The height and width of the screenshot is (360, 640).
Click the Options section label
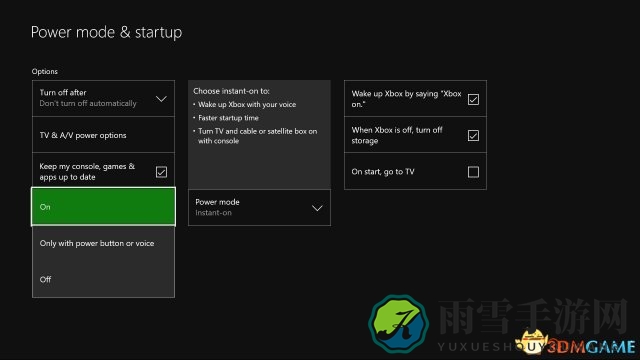pyautogui.click(x=44, y=71)
